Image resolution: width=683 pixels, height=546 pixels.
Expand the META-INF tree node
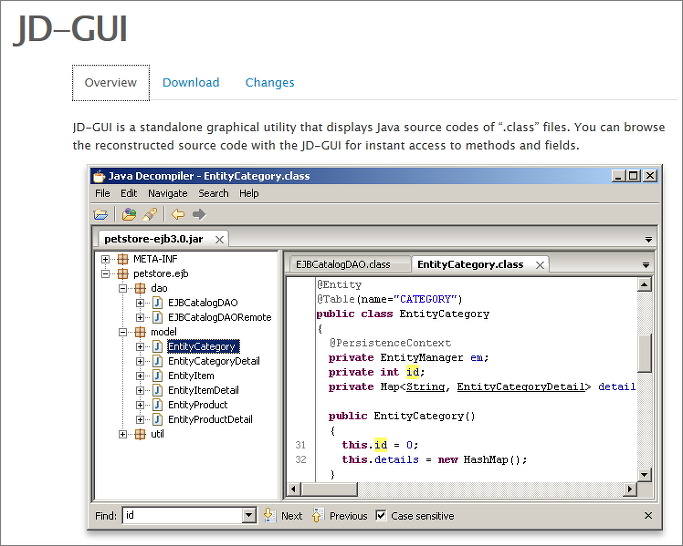tap(105, 259)
